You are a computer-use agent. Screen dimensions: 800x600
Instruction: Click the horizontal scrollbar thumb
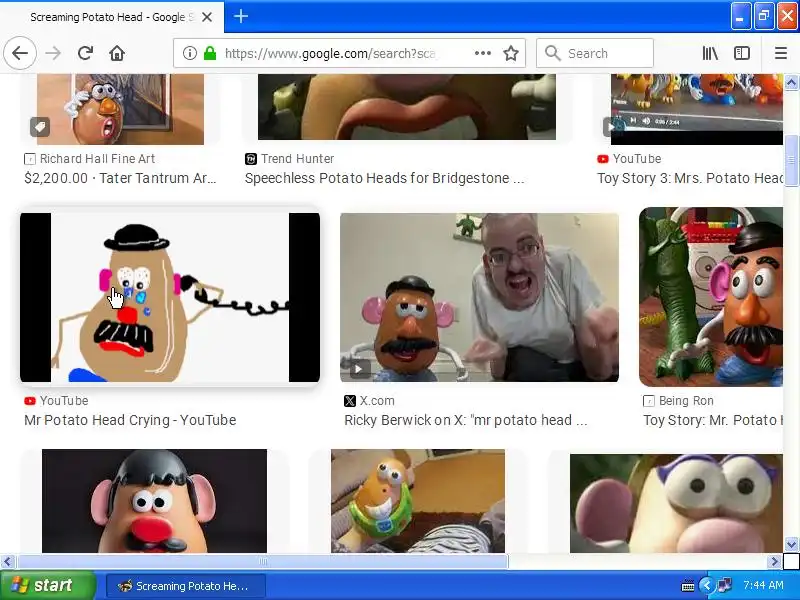263,562
